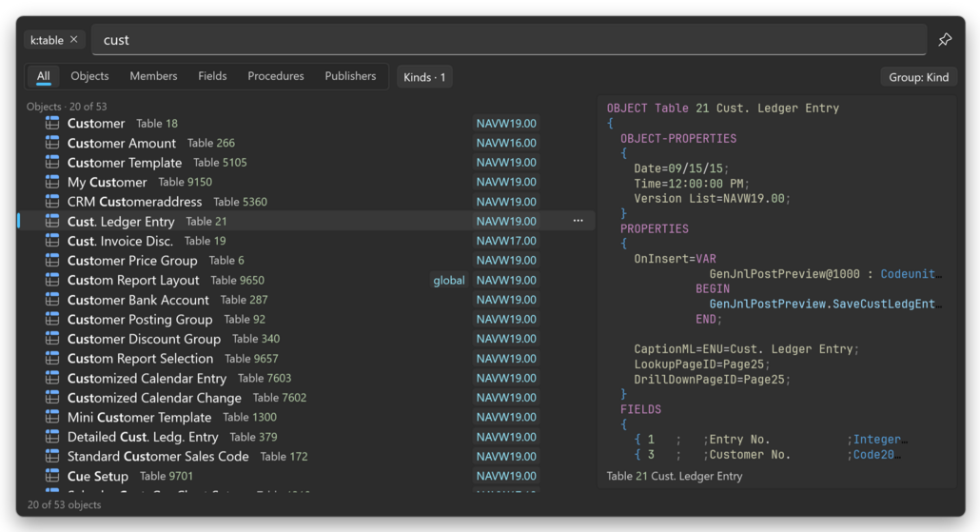Open the Members tab
This screenshot has height=532, width=980.
tap(153, 76)
